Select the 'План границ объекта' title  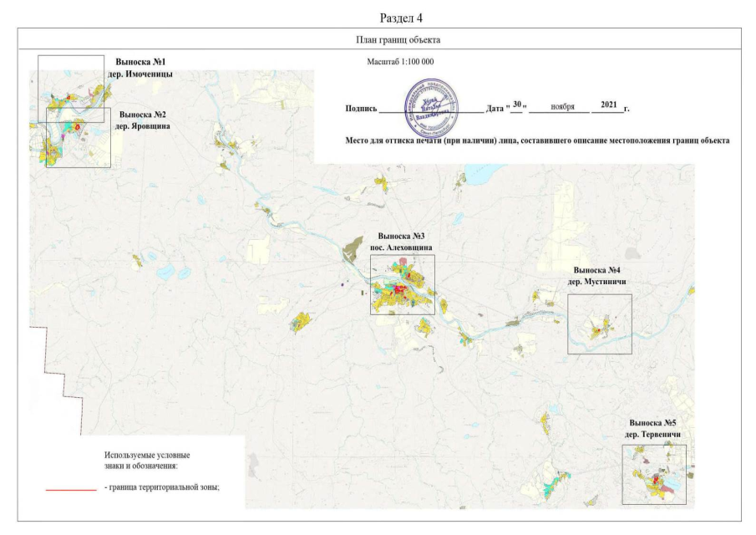tap(378, 39)
